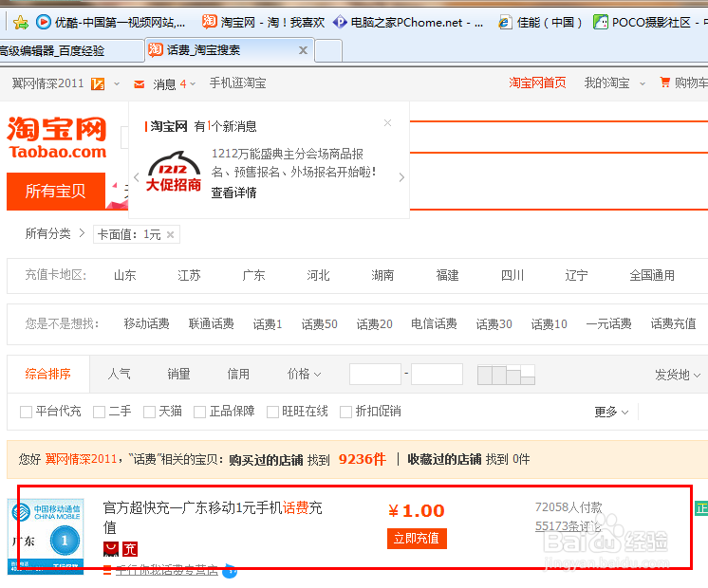
Task: Open 手机逛淘宝 link
Action: (237, 83)
